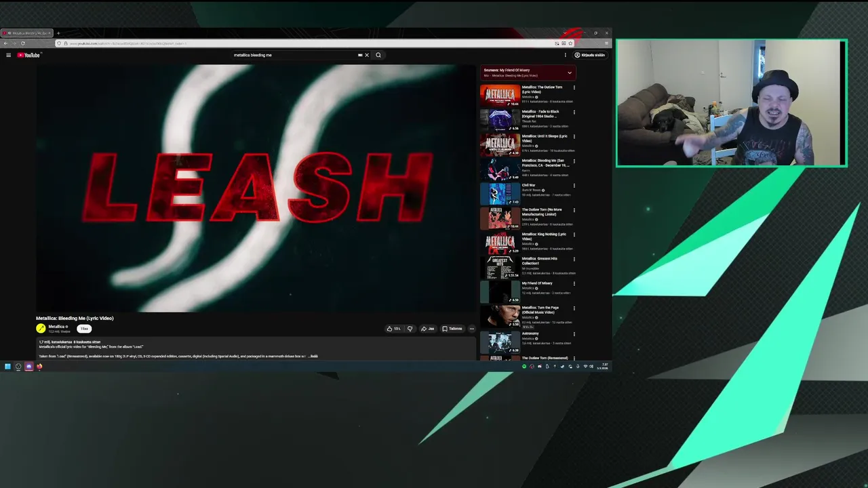Open more actions menu below the video
868x488 pixels.
coord(472,329)
